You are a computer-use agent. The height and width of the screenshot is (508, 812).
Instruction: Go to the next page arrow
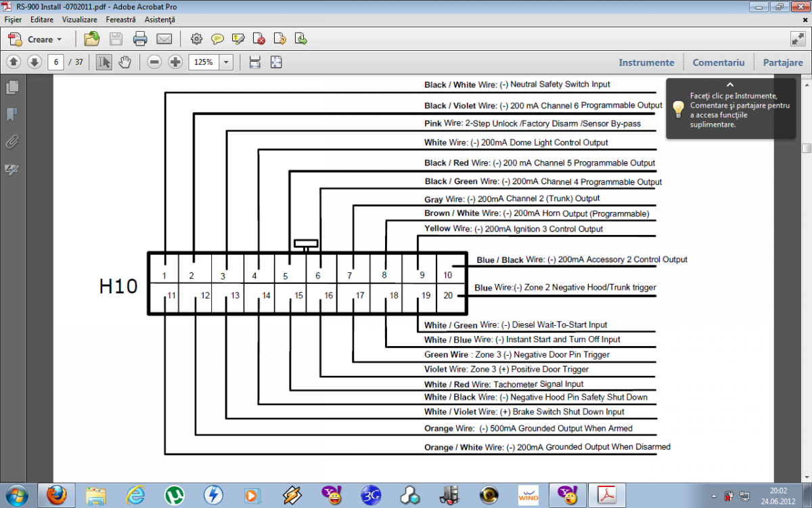click(x=35, y=62)
